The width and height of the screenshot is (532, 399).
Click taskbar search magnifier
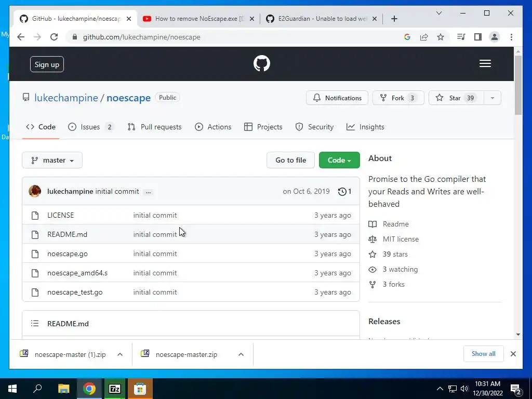(37, 389)
